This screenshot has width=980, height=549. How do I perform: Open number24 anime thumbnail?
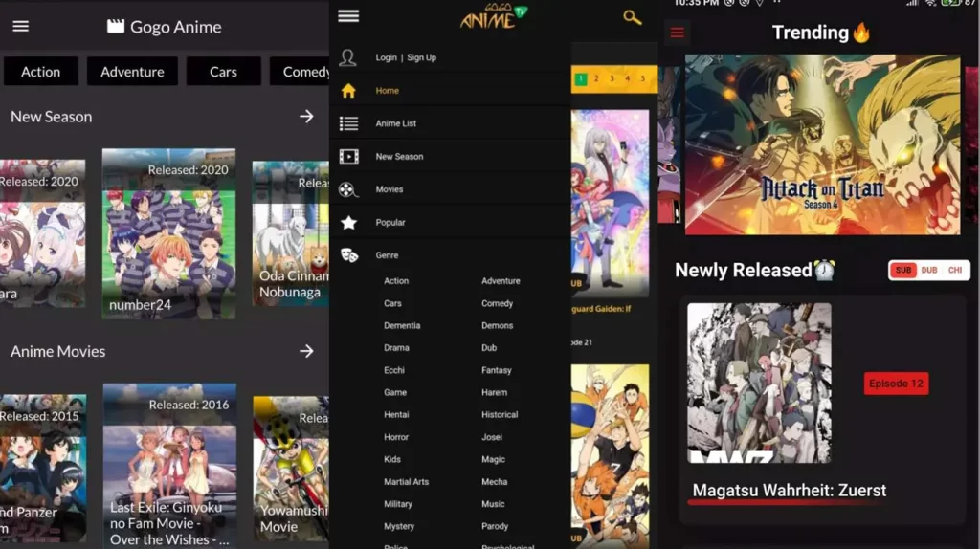pos(168,233)
